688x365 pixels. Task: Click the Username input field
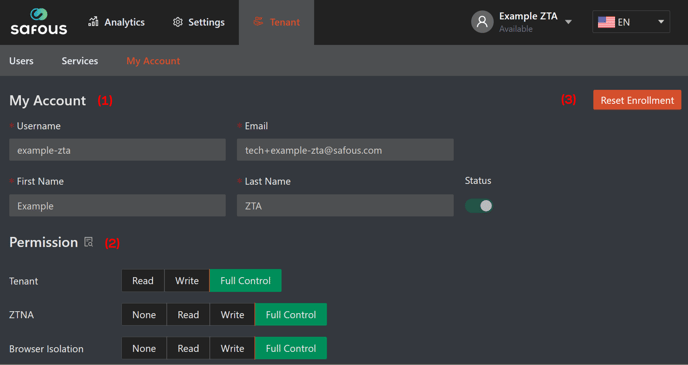pyautogui.click(x=118, y=150)
